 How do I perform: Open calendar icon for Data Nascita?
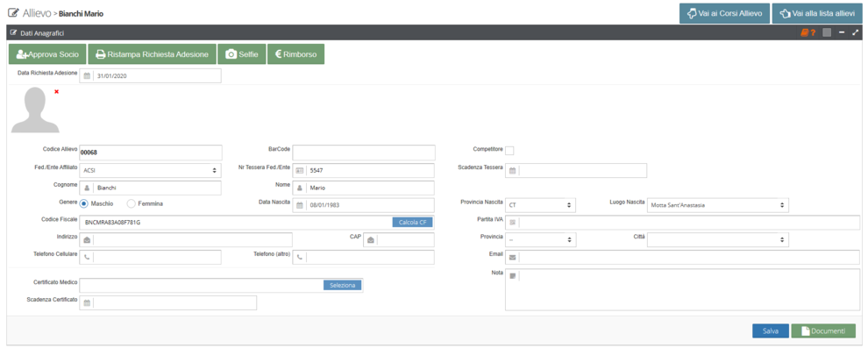point(299,205)
